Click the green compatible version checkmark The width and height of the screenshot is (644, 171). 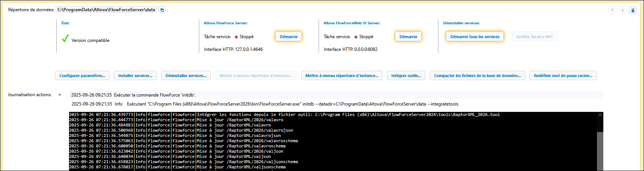65,39
